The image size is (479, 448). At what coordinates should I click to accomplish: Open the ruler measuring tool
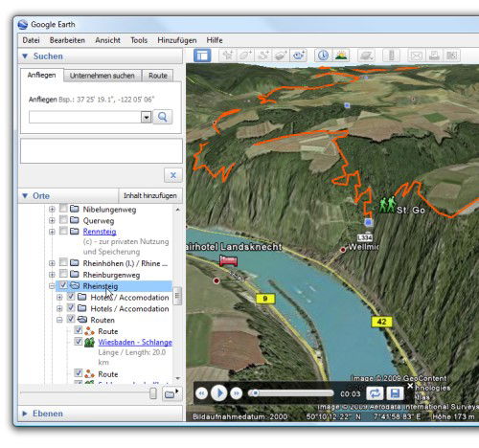click(391, 56)
